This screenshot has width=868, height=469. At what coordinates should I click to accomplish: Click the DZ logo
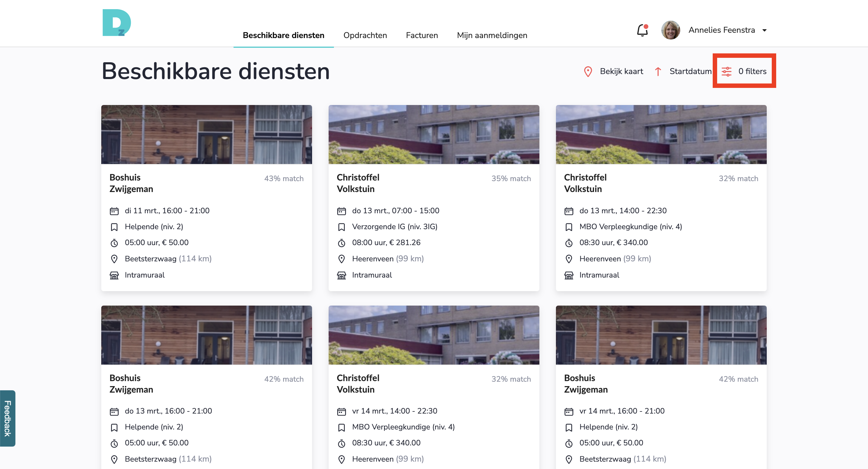pos(116,22)
